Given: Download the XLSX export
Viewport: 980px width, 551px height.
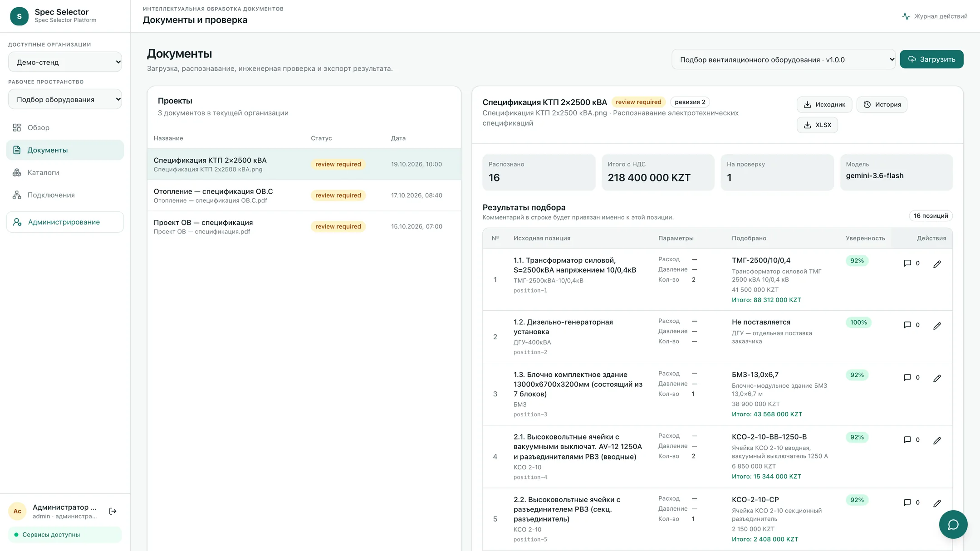Looking at the screenshot, I should 817,125.
